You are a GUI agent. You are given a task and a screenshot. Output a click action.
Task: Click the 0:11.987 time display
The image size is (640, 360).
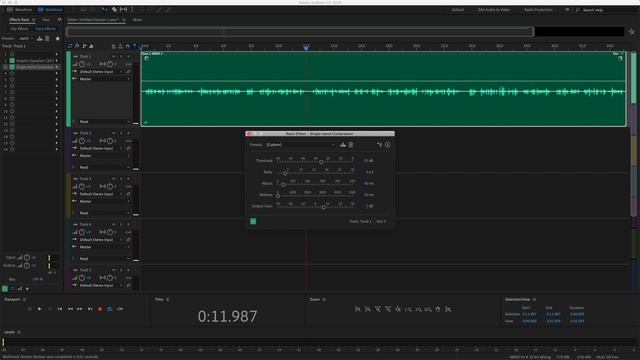point(228,316)
